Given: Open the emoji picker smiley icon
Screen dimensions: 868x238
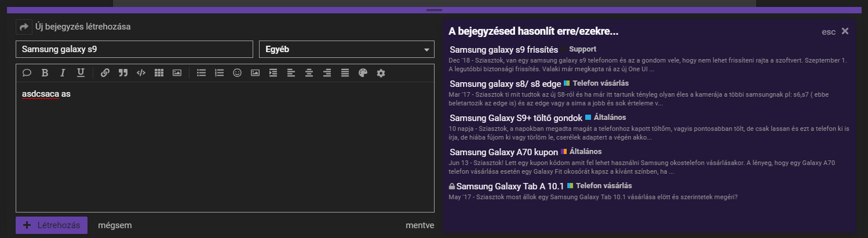Looking at the screenshot, I should (x=237, y=73).
